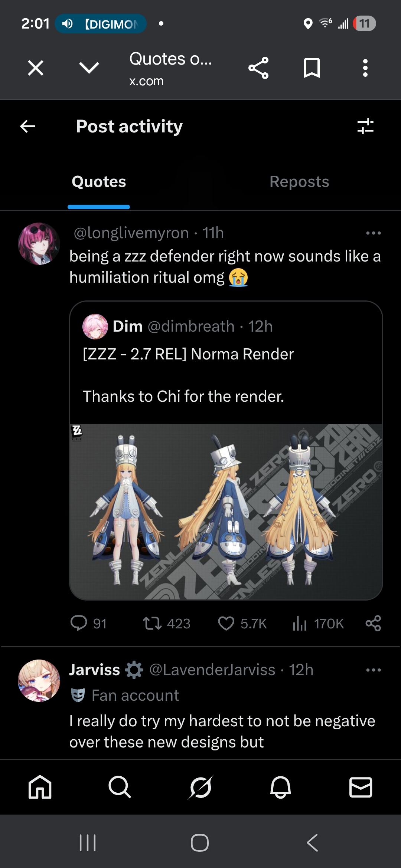Screen dimensions: 401x868
Task: Tap the browser share icon
Action: pos(258,68)
